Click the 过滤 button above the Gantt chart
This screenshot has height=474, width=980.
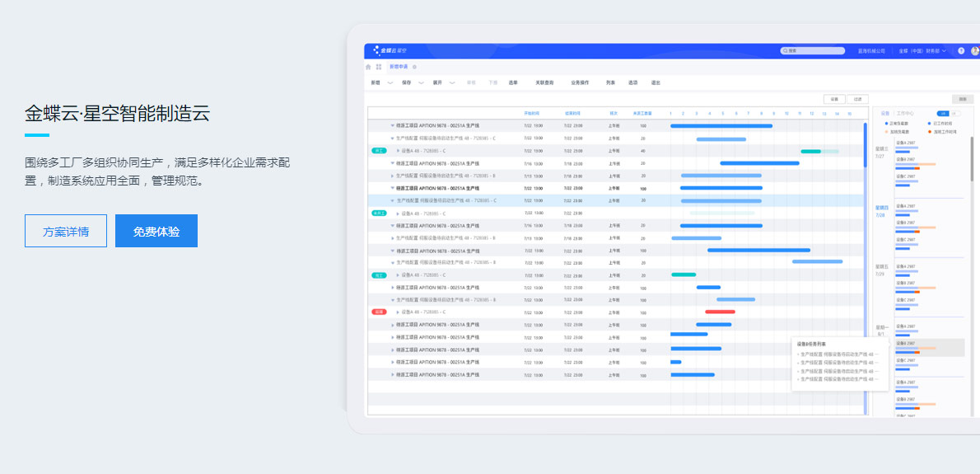[x=857, y=99]
